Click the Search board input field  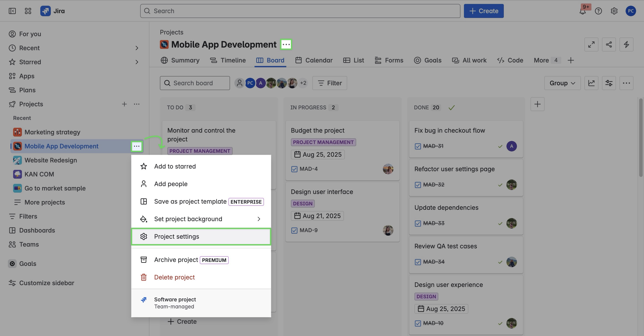coord(195,83)
